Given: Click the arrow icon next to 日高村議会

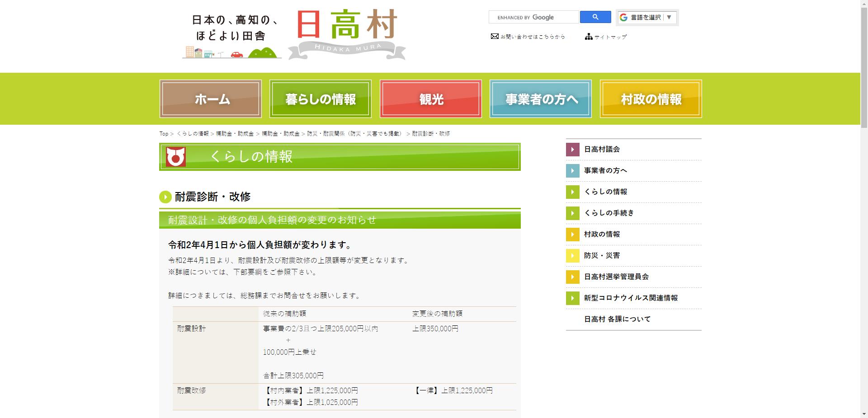Looking at the screenshot, I should coord(572,149).
